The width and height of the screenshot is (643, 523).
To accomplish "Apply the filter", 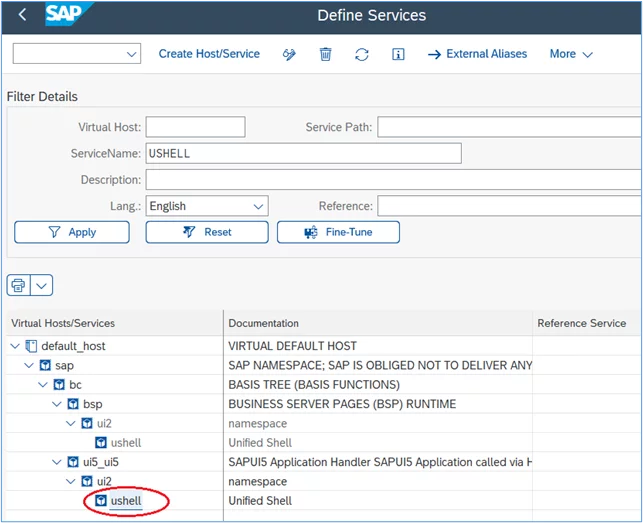I will pos(72,232).
